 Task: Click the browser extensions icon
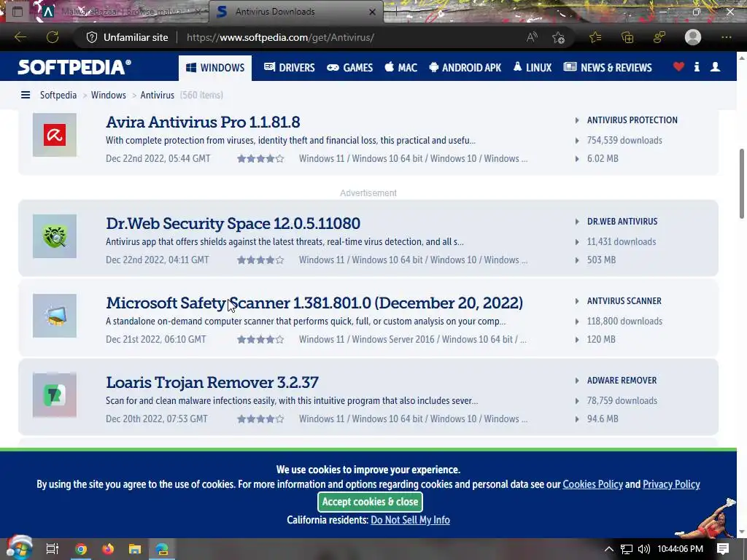[x=659, y=37]
